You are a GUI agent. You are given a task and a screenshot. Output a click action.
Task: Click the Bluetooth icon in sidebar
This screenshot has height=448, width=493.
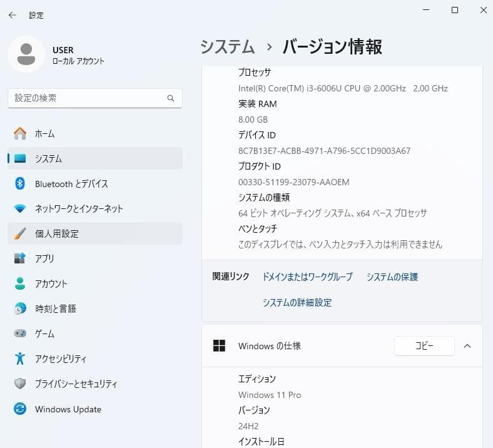pos(20,183)
